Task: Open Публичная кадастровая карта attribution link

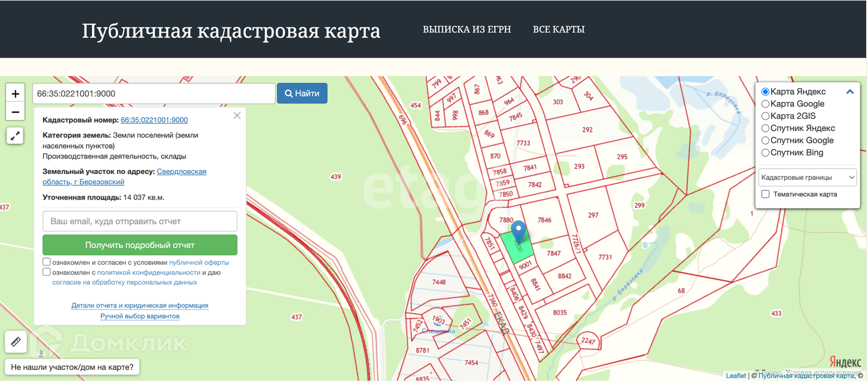Action: 806,376
